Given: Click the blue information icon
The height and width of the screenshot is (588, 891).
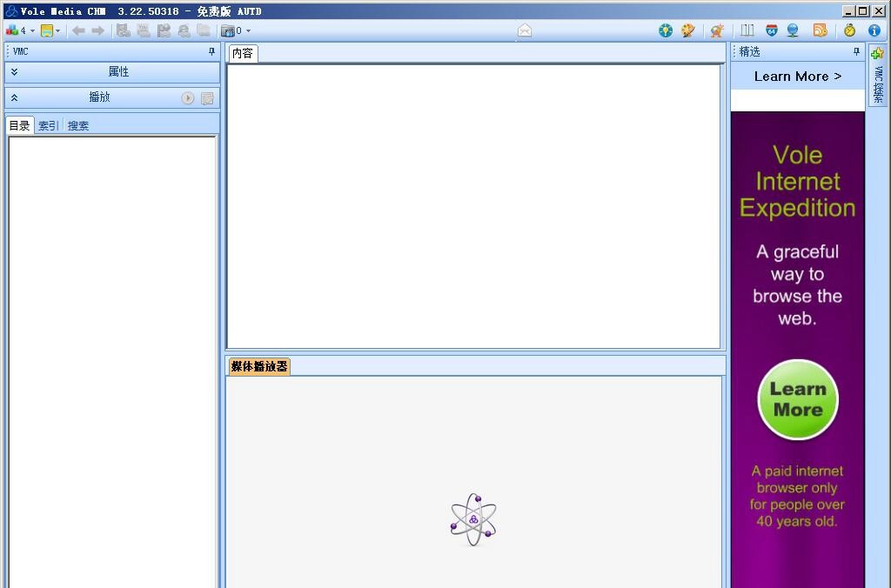Looking at the screenshot, I should [x=874, y=30].
